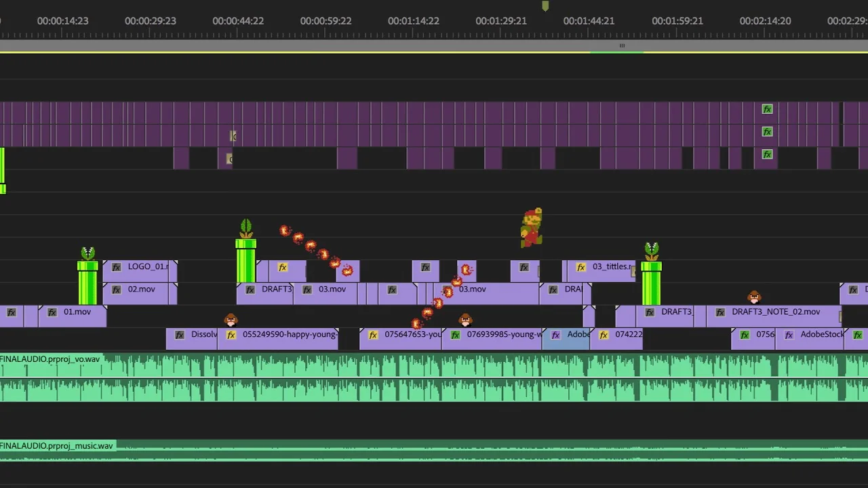Click ruler at timecode 00:00:14:23
Viewport: 868px width, 488px height.
[x=62, y=21]
